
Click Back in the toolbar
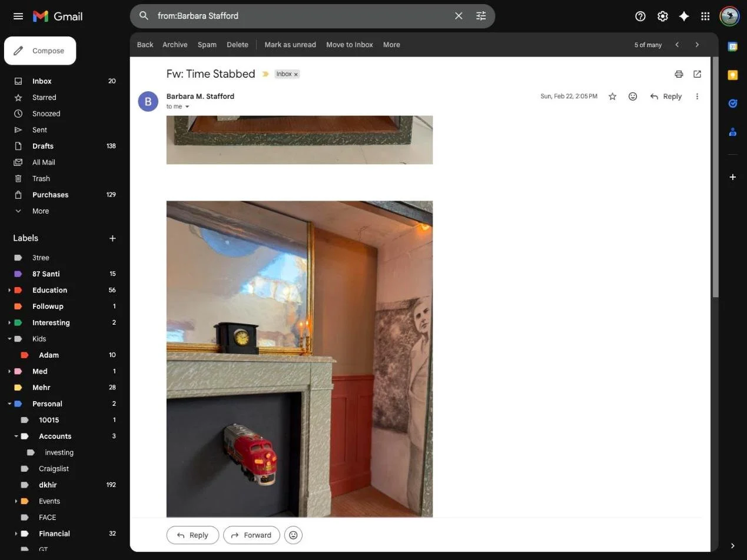click(x=145, y=45)
